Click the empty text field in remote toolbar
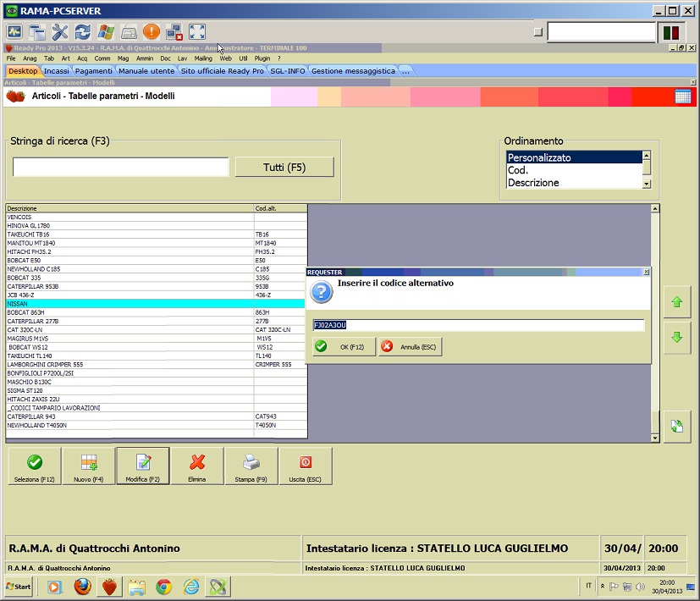 [x=601, y=32]
